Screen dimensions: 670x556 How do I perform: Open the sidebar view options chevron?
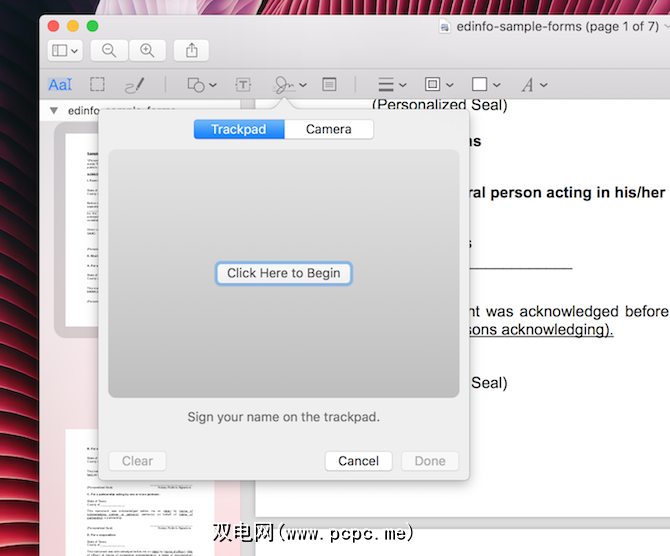[x=74, y=51]
